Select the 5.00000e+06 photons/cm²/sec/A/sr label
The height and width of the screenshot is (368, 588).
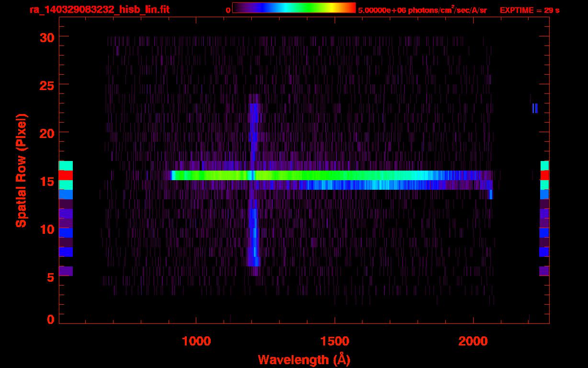[x=422, y=10]
